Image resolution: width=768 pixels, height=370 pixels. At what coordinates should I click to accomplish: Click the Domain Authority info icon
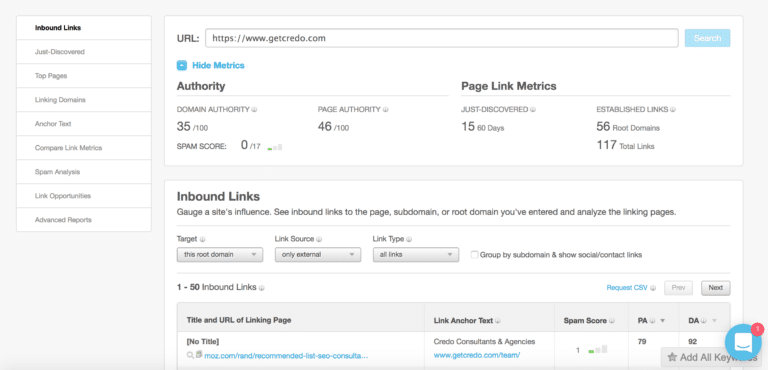point(255,110)
